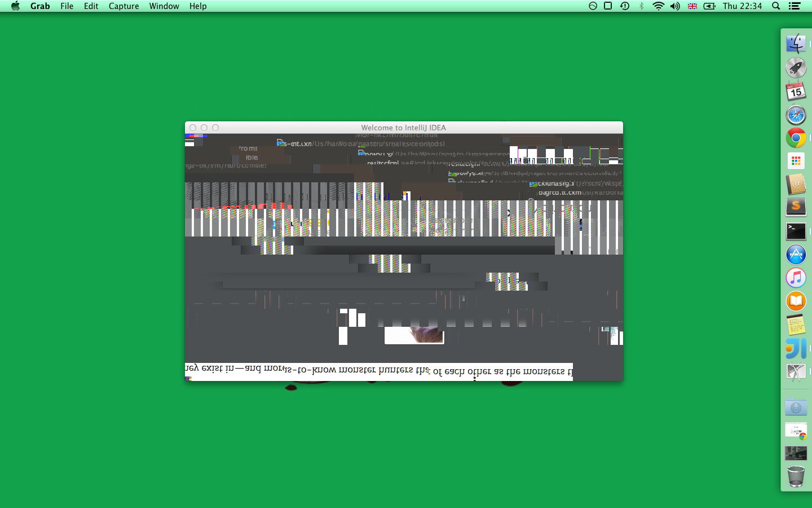Launch Sublime Text from the Dock
This screenshot has height=508, width=812.
click(796, 208)
